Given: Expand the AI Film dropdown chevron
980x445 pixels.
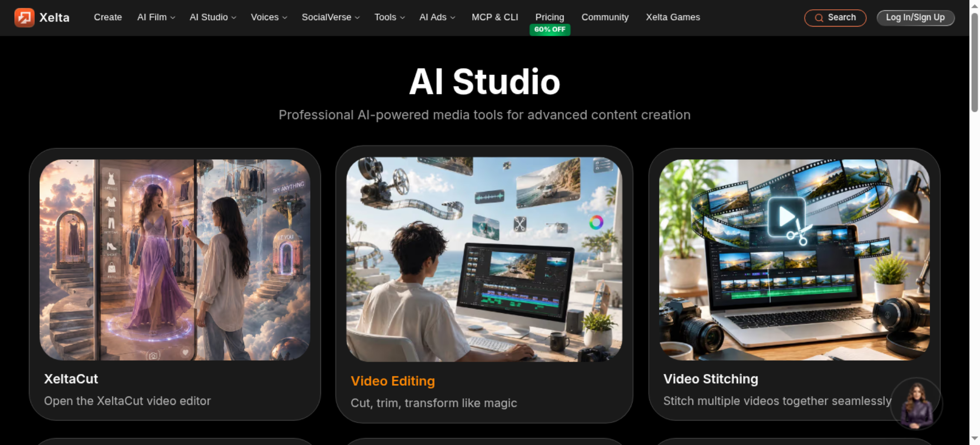Looking at the screenshot, I should 172,18.
